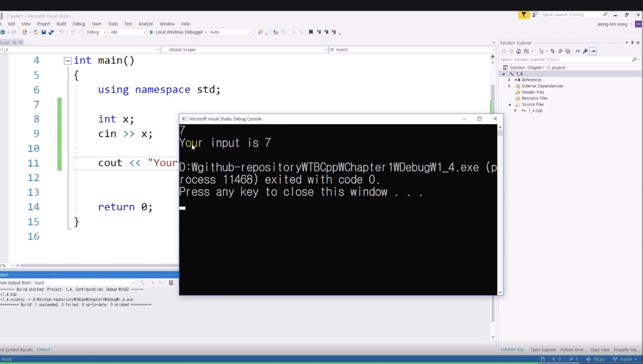Click the notifications flag icon
Image resolution: width=643 pixels, height=364 pixels.
coord(524,15)
